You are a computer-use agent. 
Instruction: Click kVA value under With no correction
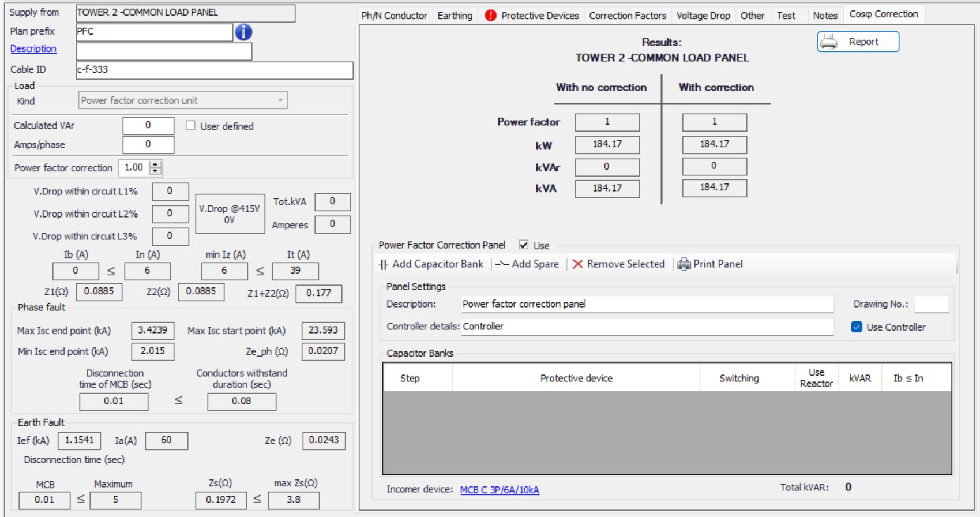[x=607, y=188]
